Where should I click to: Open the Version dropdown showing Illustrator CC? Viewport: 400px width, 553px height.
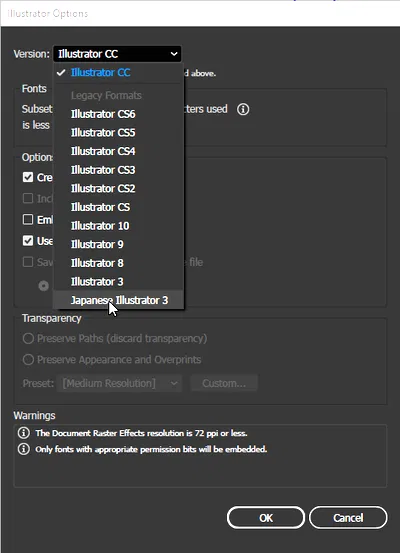pyautogui.click(x=117, y=54)
